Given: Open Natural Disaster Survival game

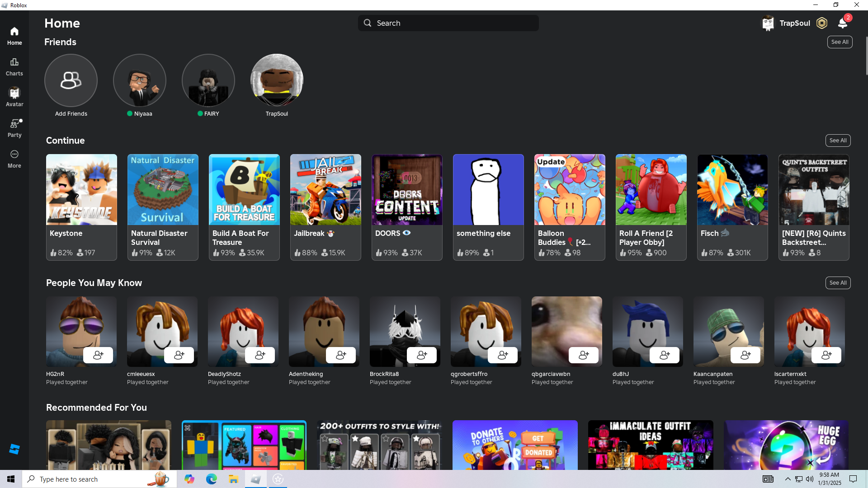Looking at the screenshot, I should pos(163,207).
